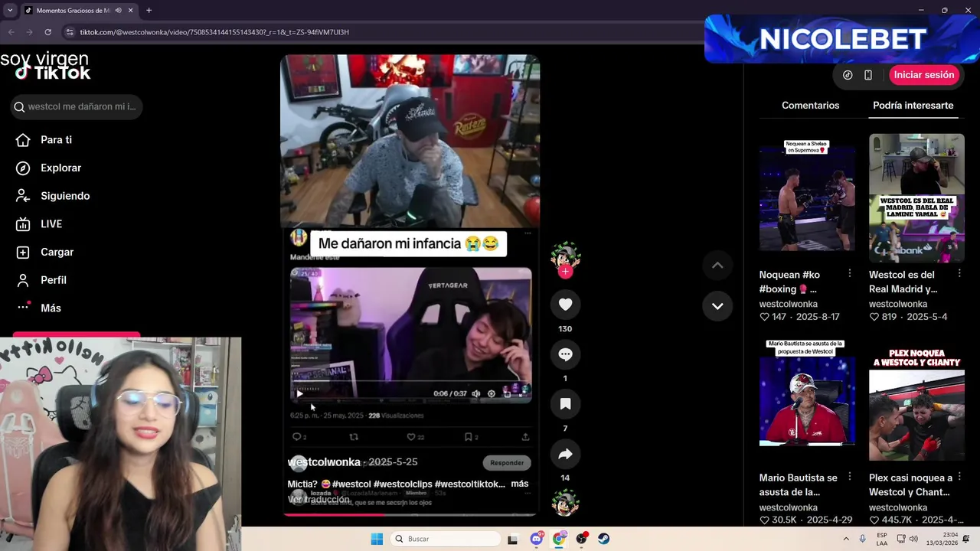Show hidden tray icons chevron

(846, 539)
